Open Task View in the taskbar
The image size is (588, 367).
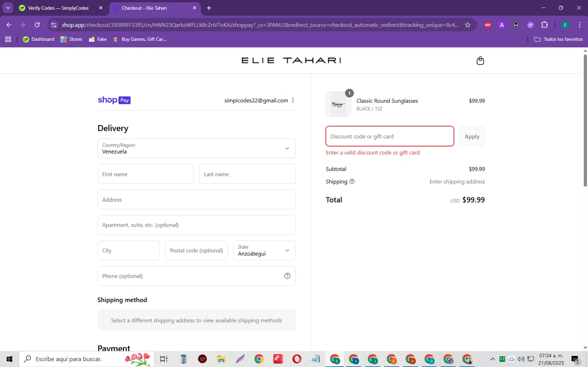tap(164, 359)
